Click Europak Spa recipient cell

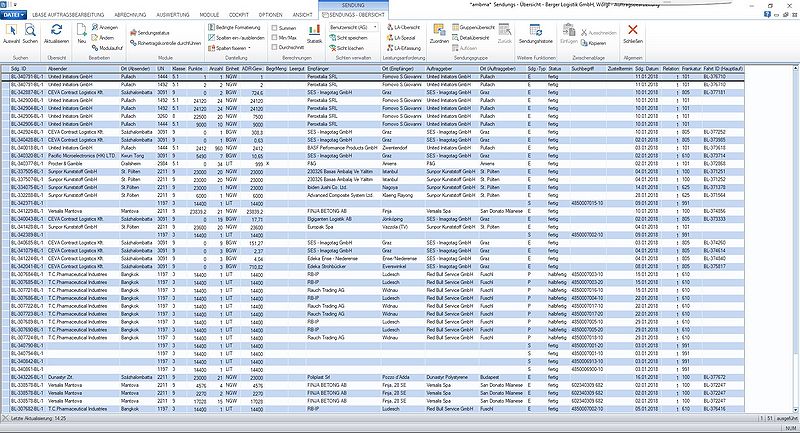343,227
